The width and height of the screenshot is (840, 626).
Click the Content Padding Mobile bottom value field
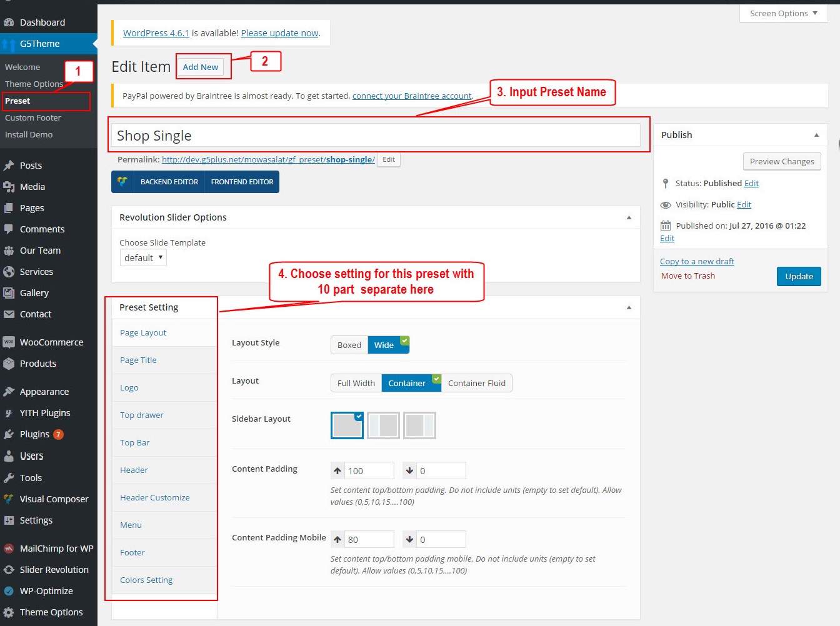441,539
